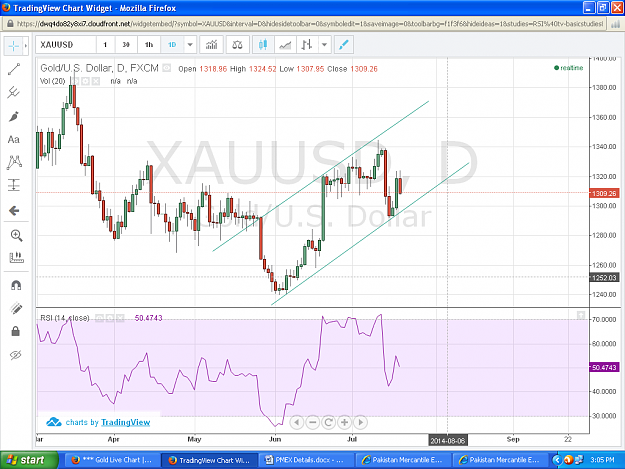
Task: Switch to first Pakistan Mercantile taskbar window
Action: click(x=402, y=460)
